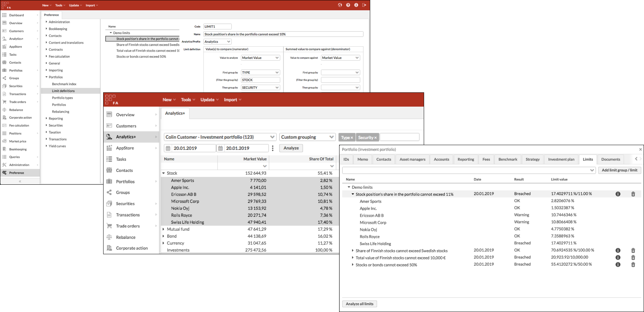644x312 pixels.
Task: Open the Import menu in the back window
Action: 92,5
